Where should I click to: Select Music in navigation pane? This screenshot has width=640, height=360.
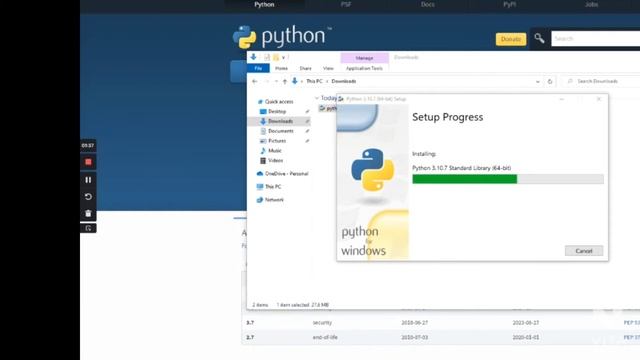coord(274,151)
